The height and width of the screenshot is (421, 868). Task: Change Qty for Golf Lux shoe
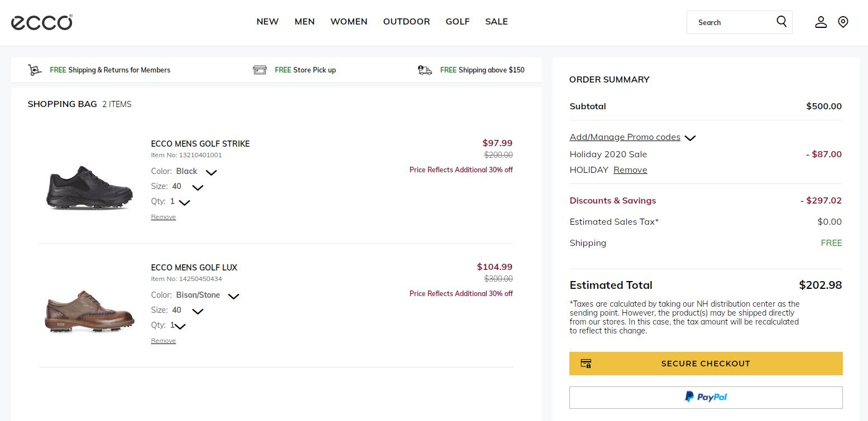tap(180, 326)
